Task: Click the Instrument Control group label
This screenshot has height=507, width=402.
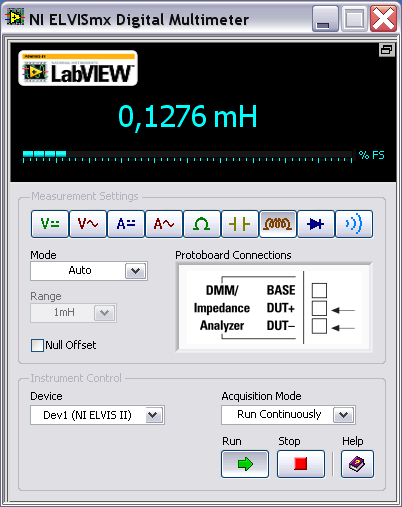Action: coord(76,378)
